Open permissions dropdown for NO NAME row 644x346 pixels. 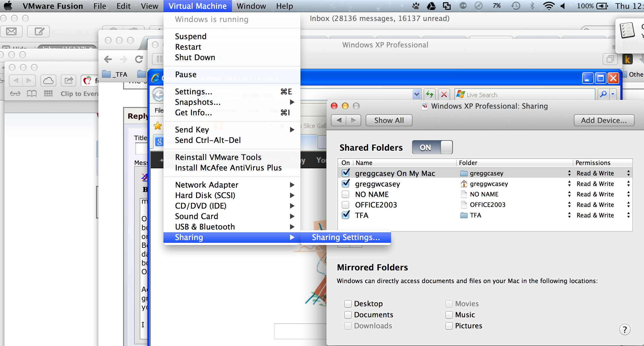603,194
